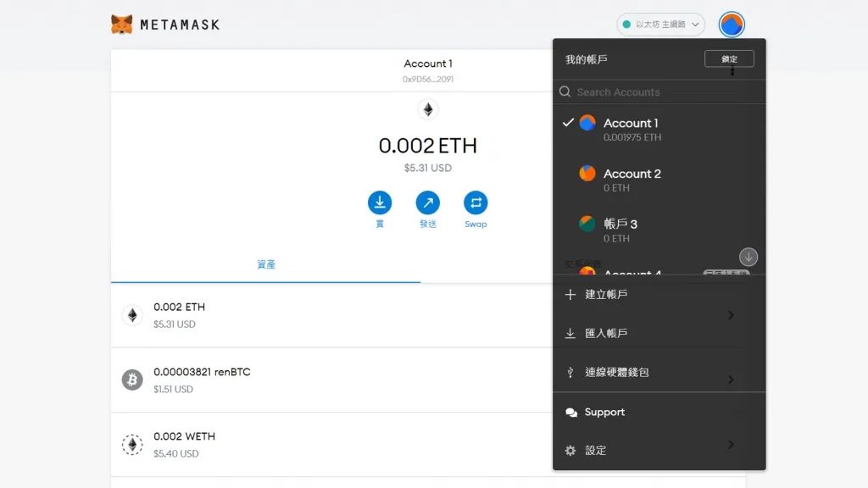Click the 0.002 ETH main balance

click(x=428, y=146)
